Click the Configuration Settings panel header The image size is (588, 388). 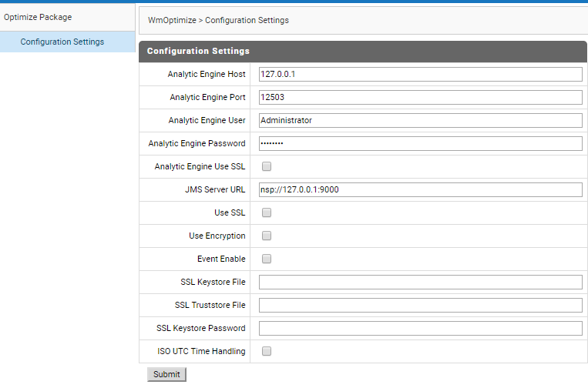click(x=363, y=52)
